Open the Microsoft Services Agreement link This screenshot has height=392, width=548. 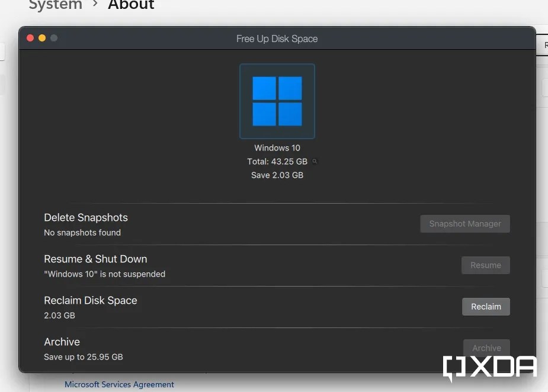119,384
